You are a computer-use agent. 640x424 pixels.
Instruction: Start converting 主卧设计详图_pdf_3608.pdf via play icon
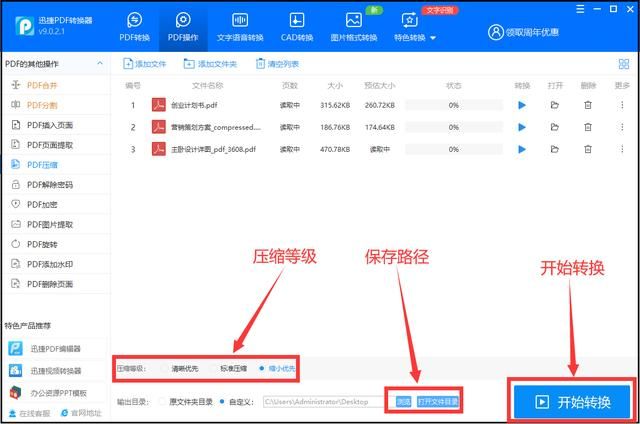click(522, 149)
